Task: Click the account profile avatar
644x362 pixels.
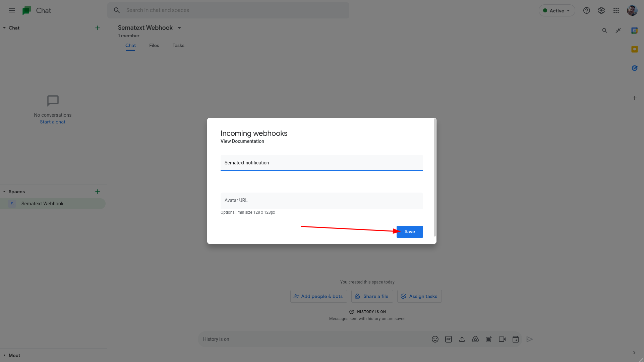Action: tap(632, 10)
